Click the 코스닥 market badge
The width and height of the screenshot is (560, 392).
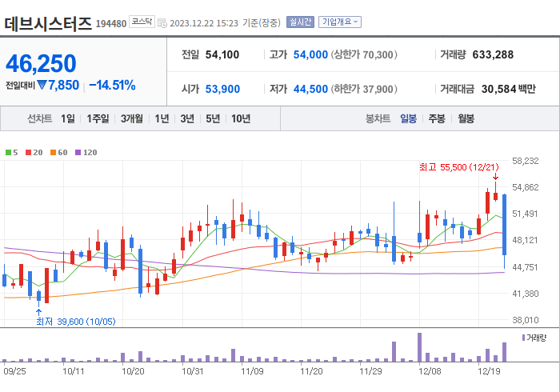[x=142, y=22]
